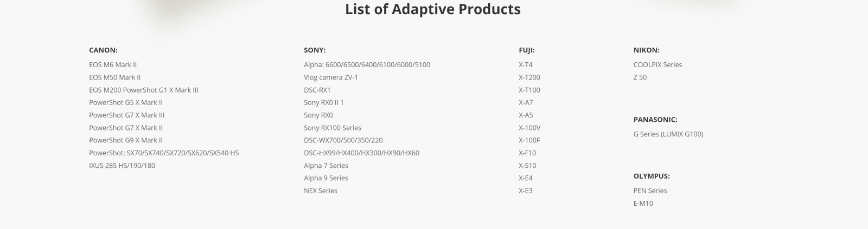Choose Alpha 7 Series item
This screenshot has width=868, height=229.
[326, 166]
